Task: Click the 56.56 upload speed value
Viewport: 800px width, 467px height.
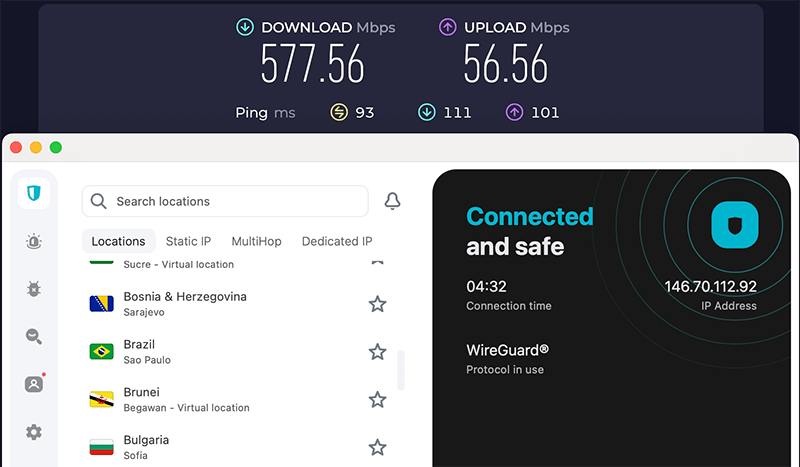Action: pos(506,64)
